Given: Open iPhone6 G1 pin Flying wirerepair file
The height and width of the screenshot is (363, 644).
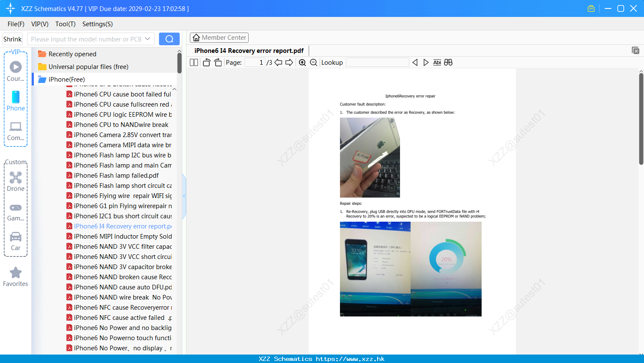Looking at the screenshot, I should (119, 206).
